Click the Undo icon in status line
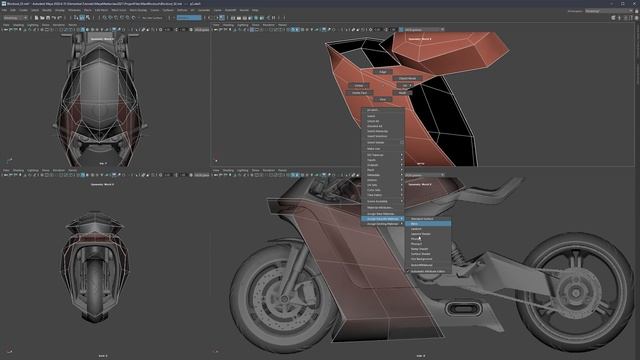 tap(53, 18)
